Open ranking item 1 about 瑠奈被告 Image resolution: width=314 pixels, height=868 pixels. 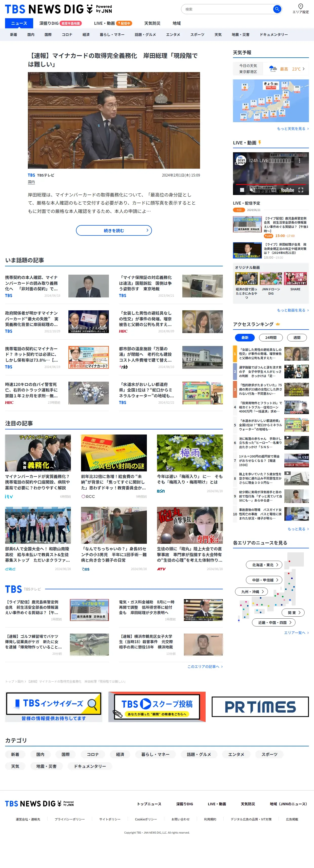tap(271, 354)
